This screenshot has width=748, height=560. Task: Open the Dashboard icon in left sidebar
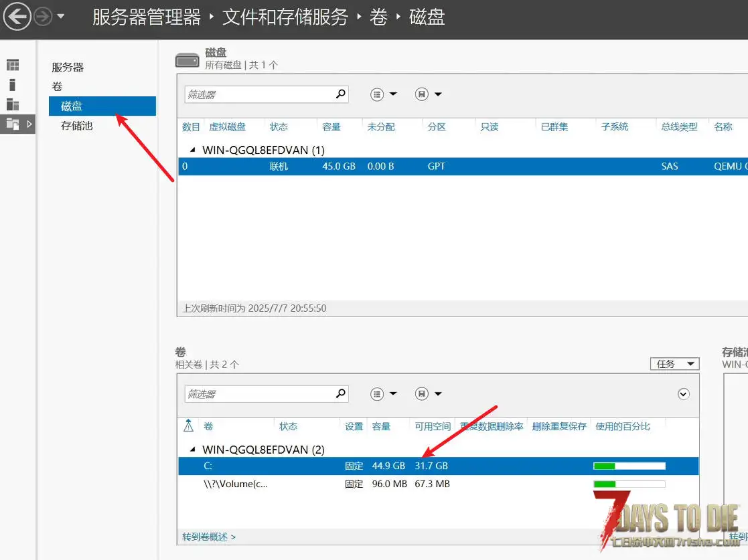tap(13, 65)
